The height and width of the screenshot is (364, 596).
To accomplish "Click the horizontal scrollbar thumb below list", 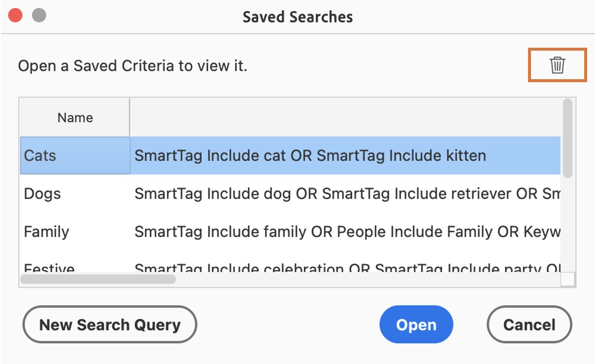I will [x=98, y=279].
